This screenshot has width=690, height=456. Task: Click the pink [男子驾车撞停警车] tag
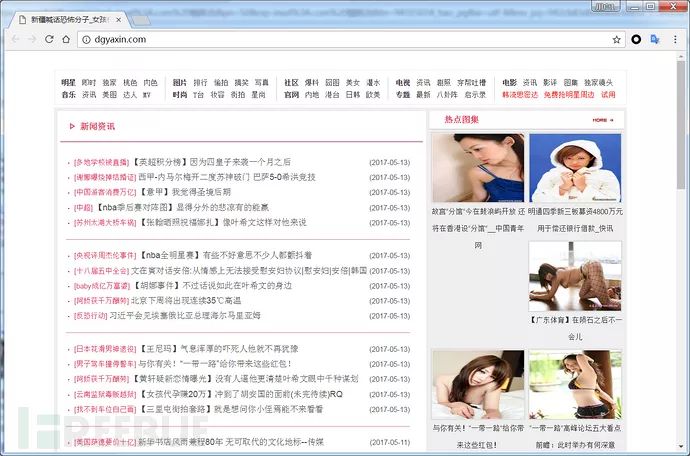pyautogui.click(x=105, y=364)
